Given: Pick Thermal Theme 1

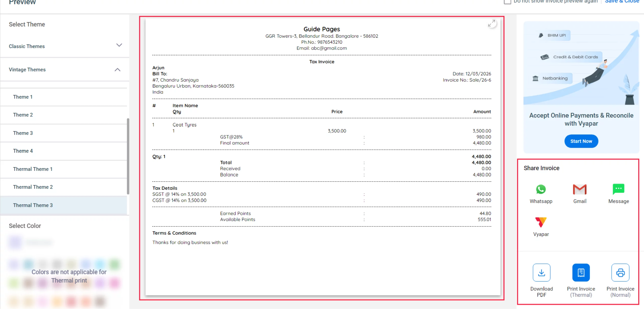Looking at the screenshot, I should pos(33,169).
